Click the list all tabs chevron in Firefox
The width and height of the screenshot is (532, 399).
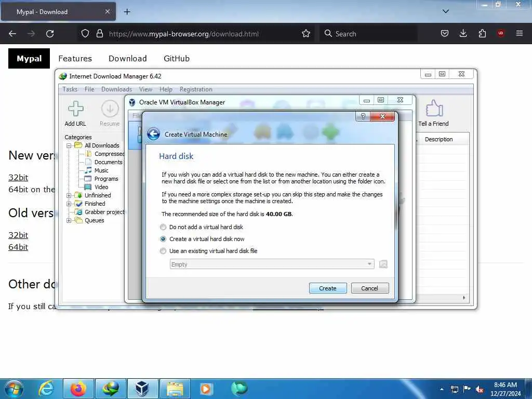click(445, 11)
